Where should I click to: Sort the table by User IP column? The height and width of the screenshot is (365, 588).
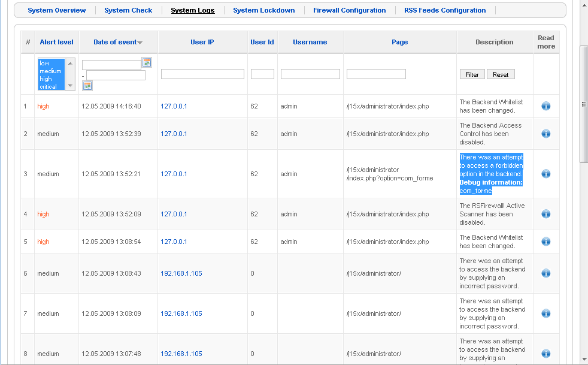point(202,42)
